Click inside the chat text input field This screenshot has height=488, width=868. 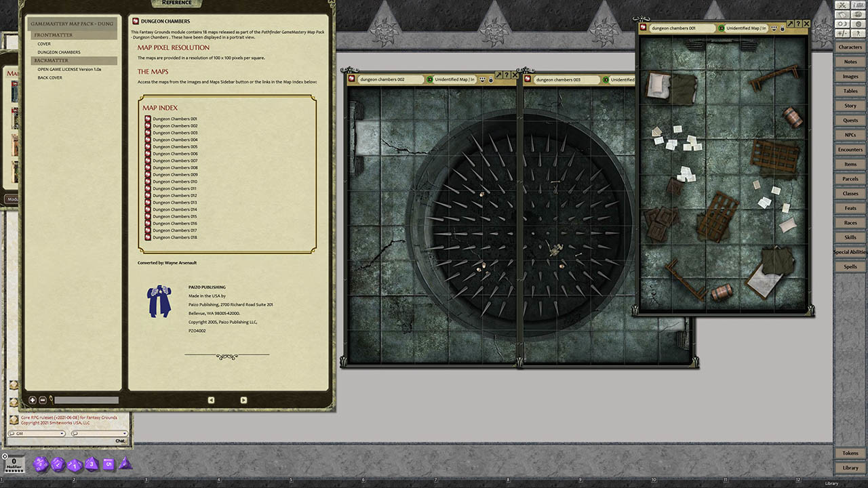54,441
